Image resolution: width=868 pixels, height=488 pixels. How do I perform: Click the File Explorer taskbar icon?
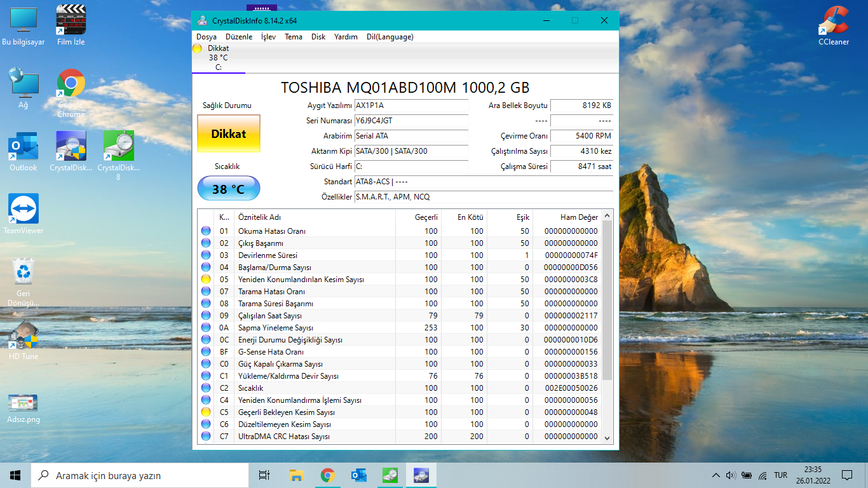tap(296, 475)
